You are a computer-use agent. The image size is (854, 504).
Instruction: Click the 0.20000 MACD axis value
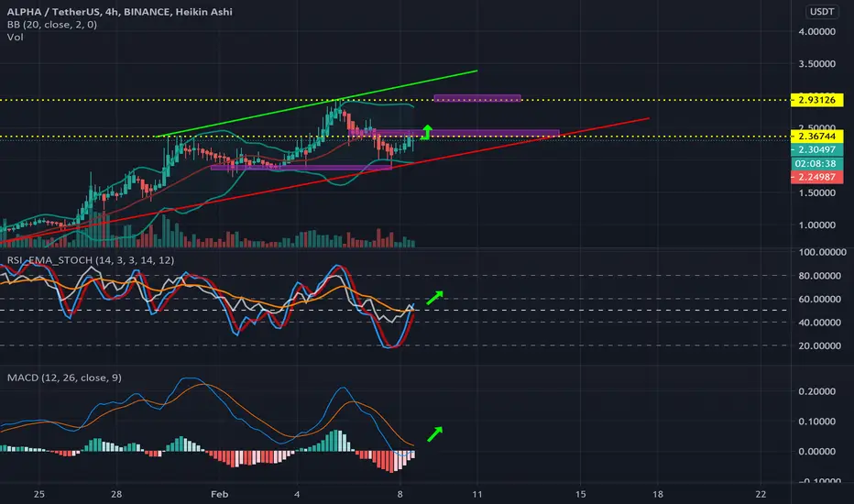(x=817, y=391)
